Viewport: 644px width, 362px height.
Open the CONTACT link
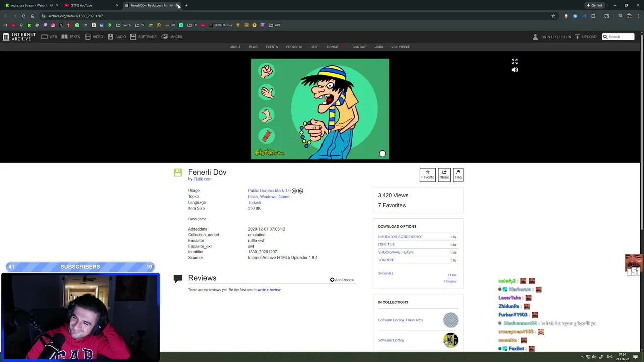[x=360, y=47]
